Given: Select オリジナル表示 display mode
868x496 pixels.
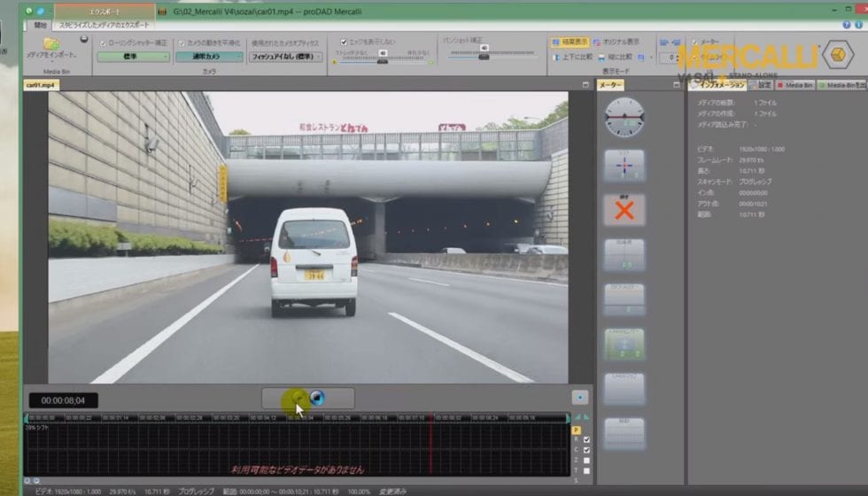Looking at the screenshot, I should pyautogui.click(x=616, y=43).
